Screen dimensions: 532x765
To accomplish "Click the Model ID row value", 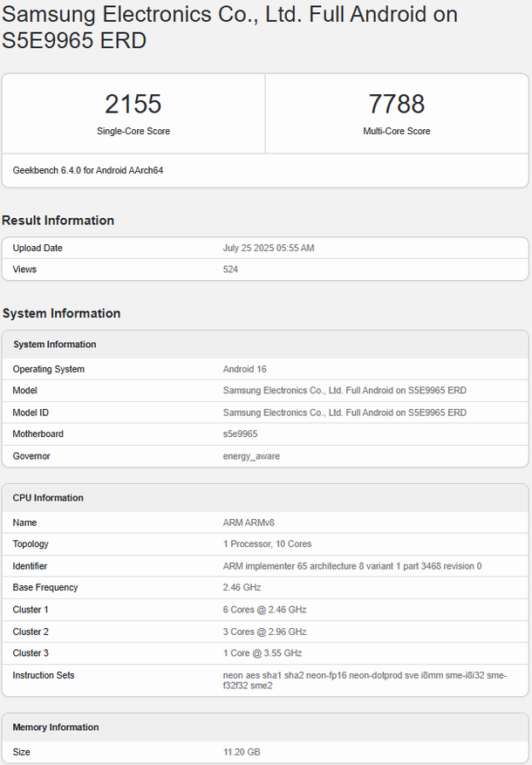I will click(x=344, y=413).
